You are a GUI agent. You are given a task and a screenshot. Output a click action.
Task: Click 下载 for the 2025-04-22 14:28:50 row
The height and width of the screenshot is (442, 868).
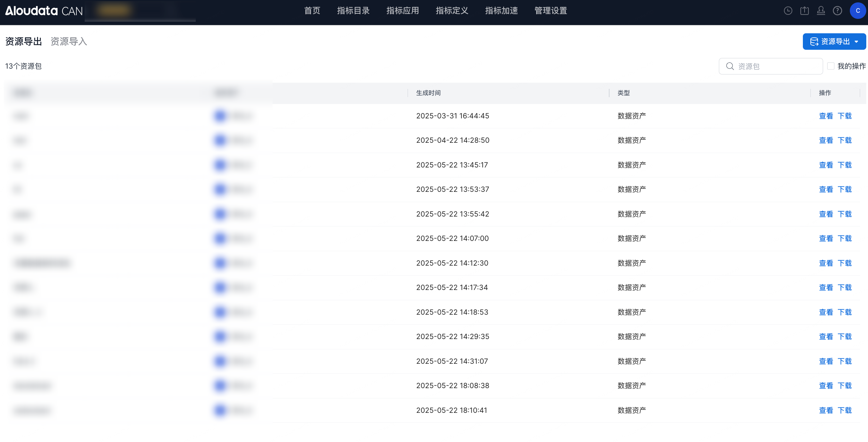(845, 140)
